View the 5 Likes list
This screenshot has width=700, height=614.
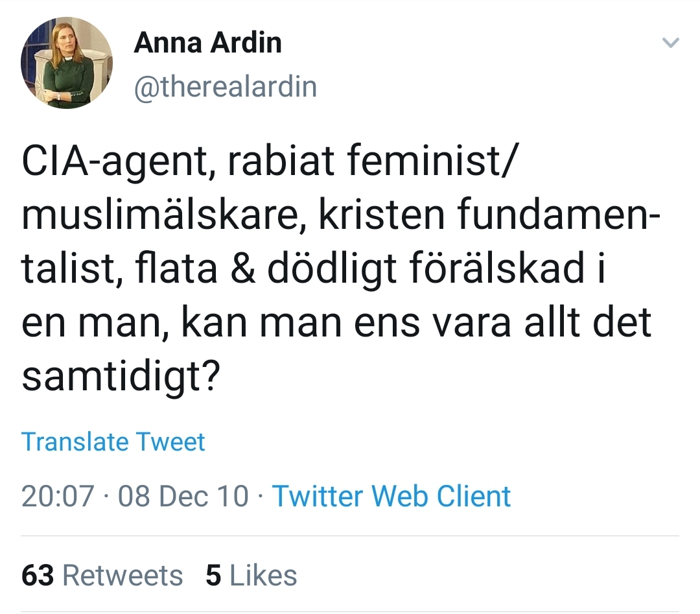coord(251,575)
